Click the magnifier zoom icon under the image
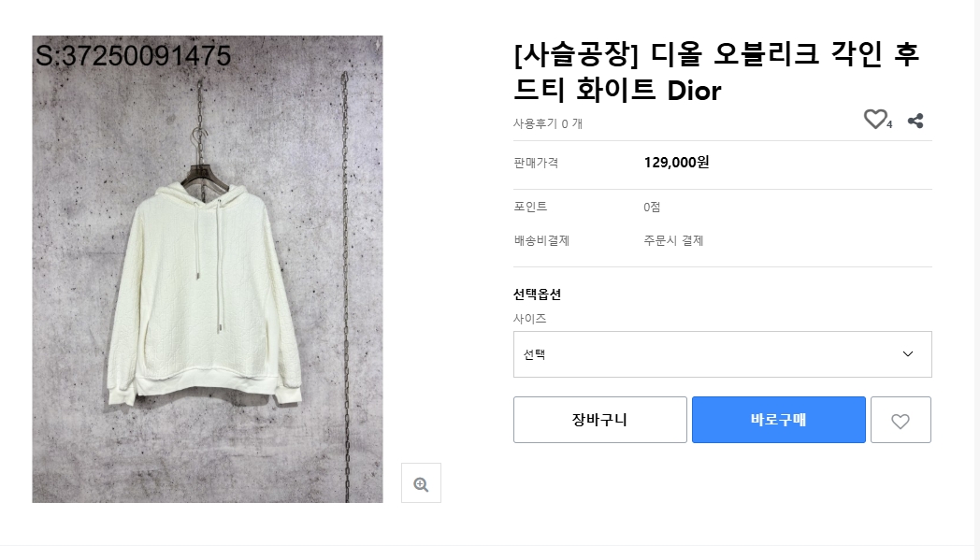 point(421,483)
